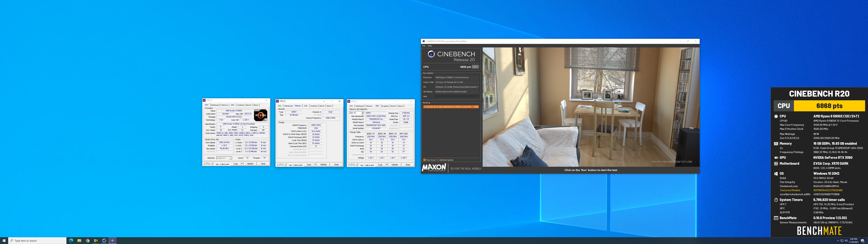Screen dimensions: 868x244
Task: Expand Tools dropdown arrow in SPD-tab CPU-Z window
Action: click(387, 165)
